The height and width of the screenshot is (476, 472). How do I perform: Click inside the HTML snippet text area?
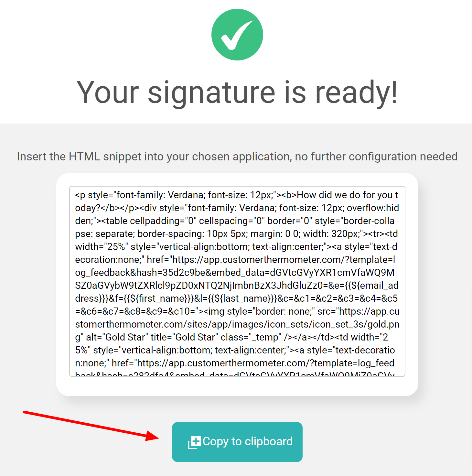(237, 281)
